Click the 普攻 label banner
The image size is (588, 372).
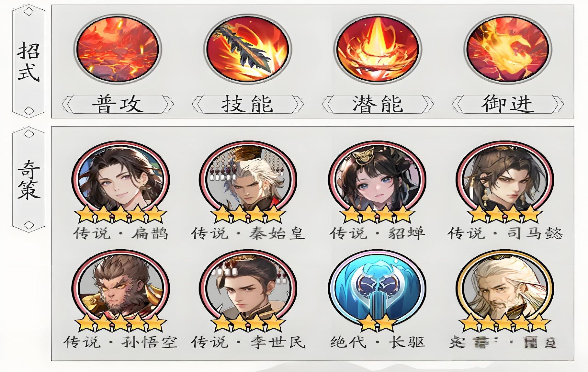tap(118, 104)
